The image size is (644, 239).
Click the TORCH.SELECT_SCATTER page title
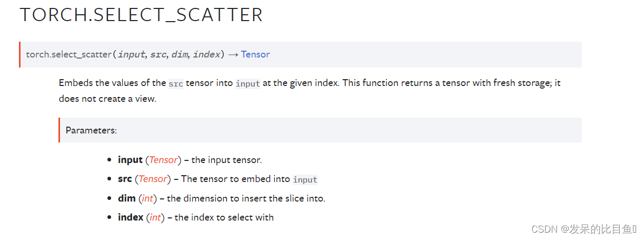(141, 15)
